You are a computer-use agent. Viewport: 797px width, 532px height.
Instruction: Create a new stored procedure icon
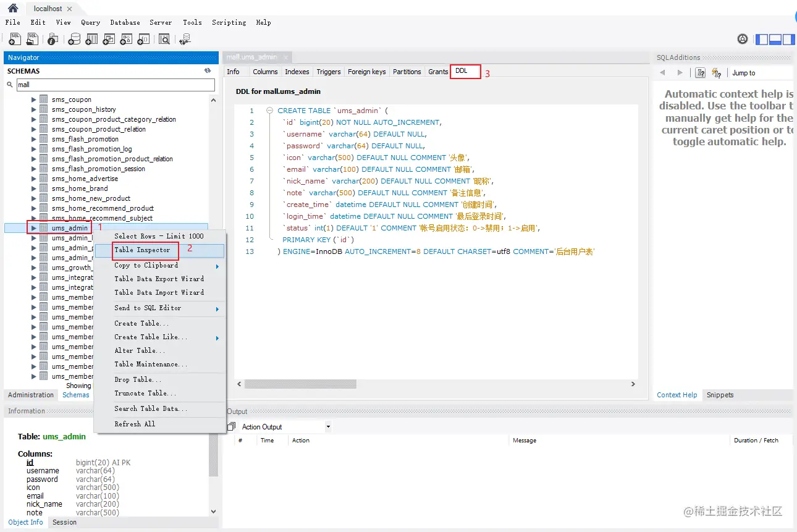126,40
